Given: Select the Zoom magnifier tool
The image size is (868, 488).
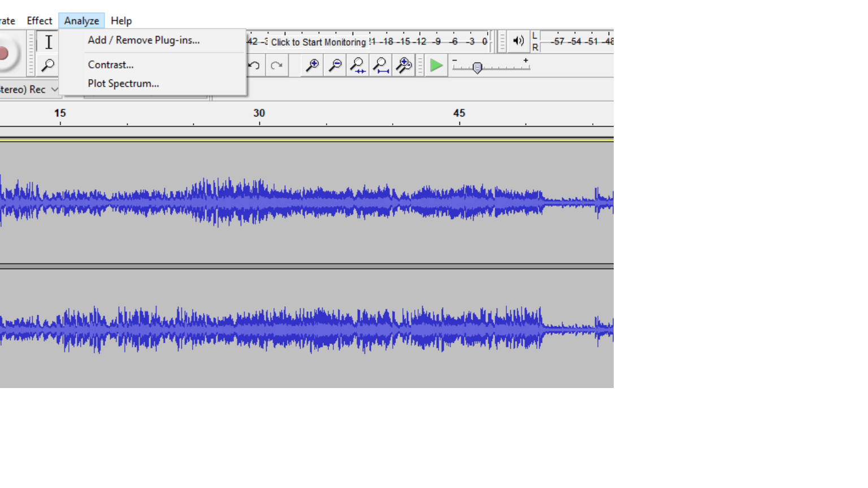Looking at the screenshot, I should coord(49,66).
